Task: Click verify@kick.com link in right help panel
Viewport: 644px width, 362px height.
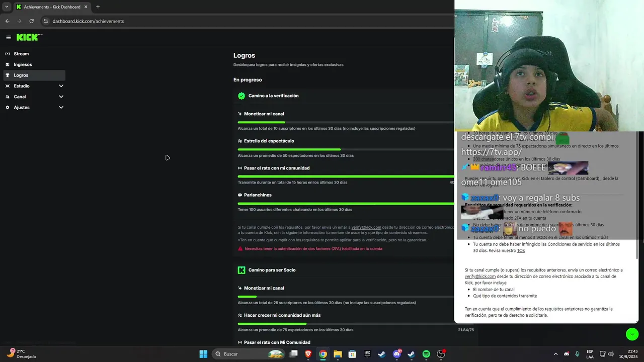Action: 480,277
